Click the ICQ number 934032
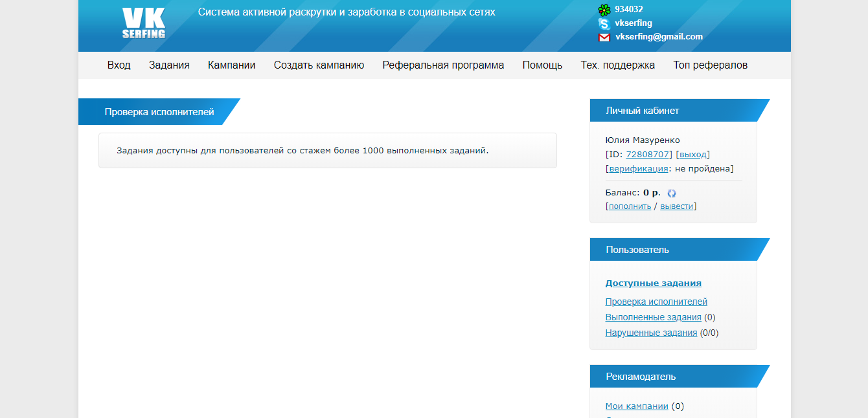The height and width of the screenshot is (418, 868). click(629, 10)
